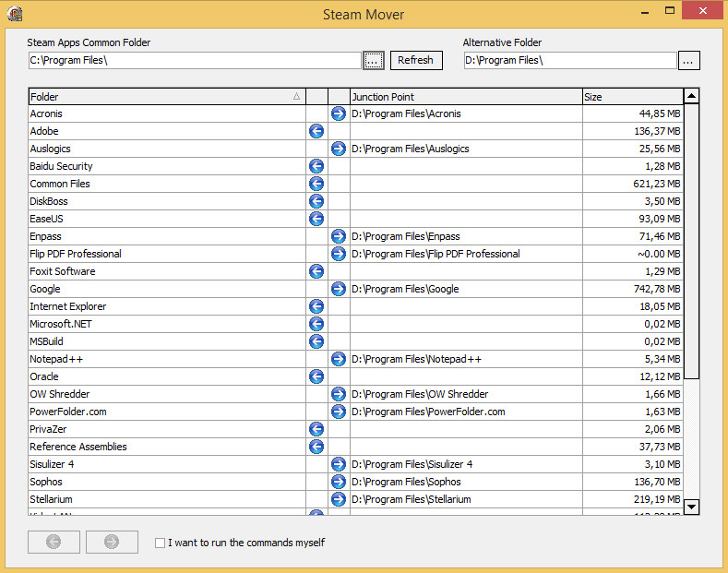Image resolution: width=728 pixels, height=573 pixels.
Task: Enable 'I want to run the commands myself'
Action: [x=160, y=543]
